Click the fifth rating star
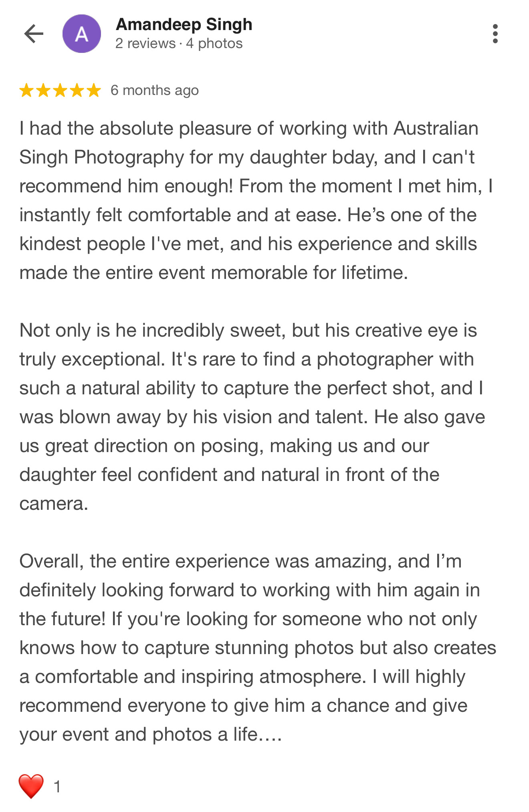529x812 pixels. [94, 91]
